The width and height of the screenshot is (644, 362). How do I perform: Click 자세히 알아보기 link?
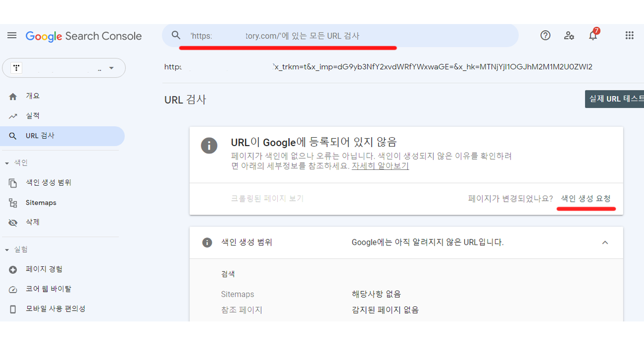point(380,166)
